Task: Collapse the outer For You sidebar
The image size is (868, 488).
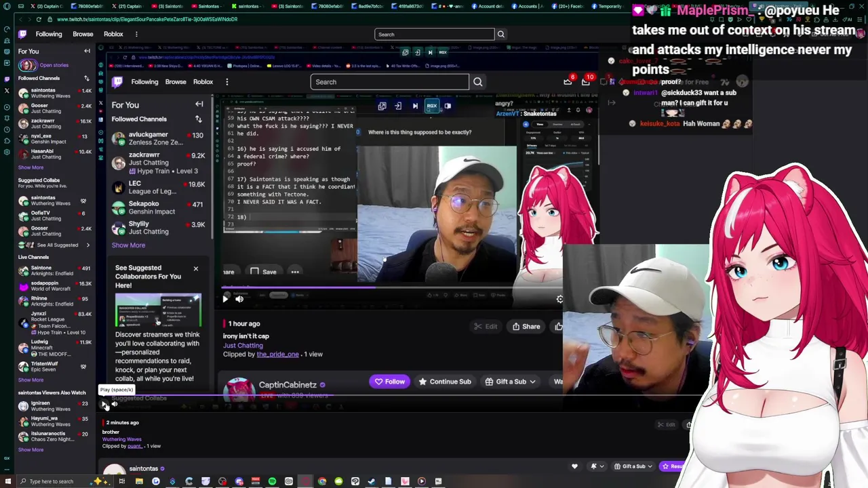Action: pos(87,52)
